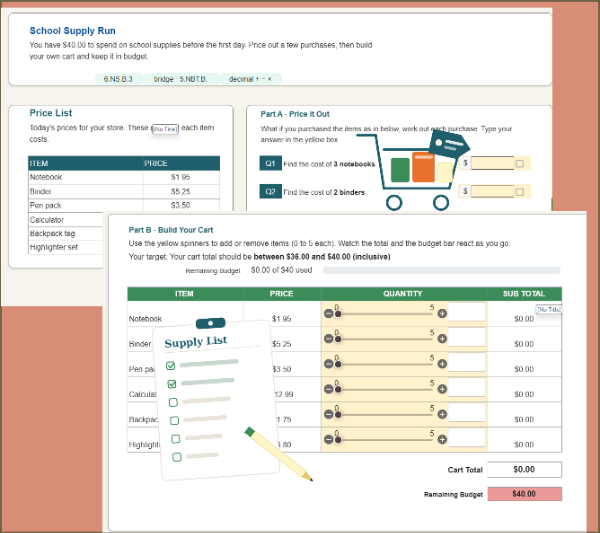Click the Notebook quantity number box
Viewport: 600px width, 533px height.
click(467, 312)
